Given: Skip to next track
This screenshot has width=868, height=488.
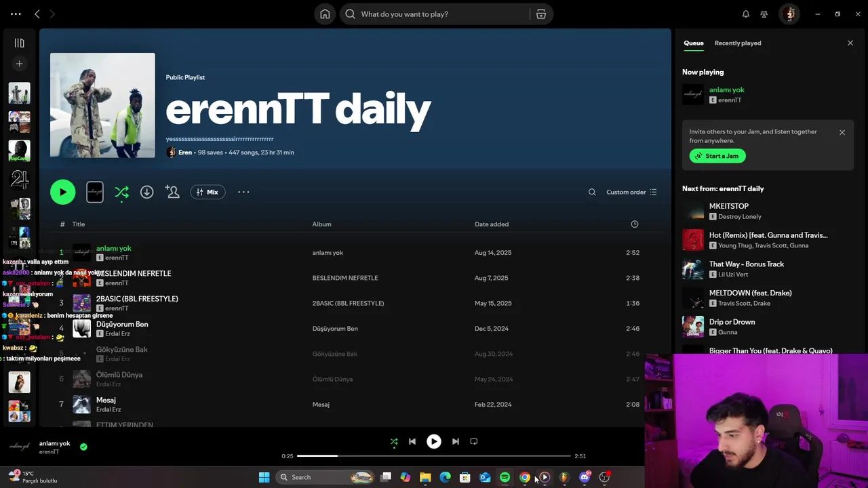Looking at the screenshot, I should (x=456, y=441).
